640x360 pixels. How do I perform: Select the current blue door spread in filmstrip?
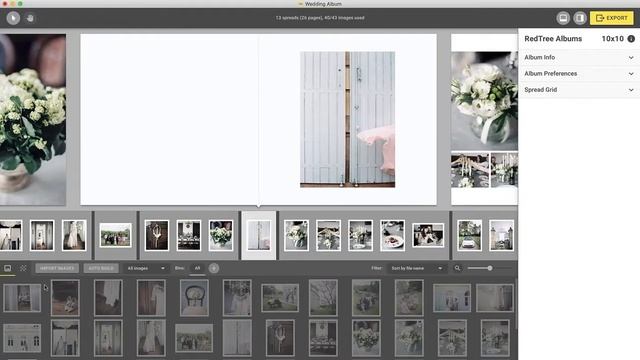259,235
